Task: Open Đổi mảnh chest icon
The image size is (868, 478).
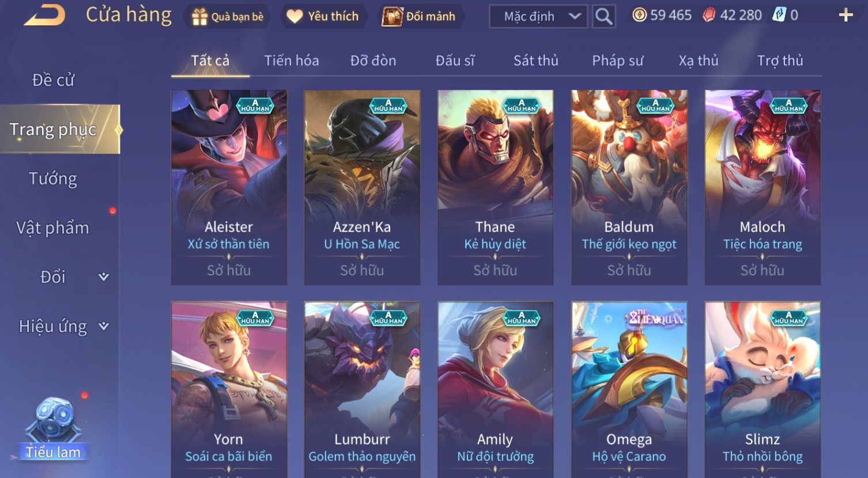Action: pos(392,17)
